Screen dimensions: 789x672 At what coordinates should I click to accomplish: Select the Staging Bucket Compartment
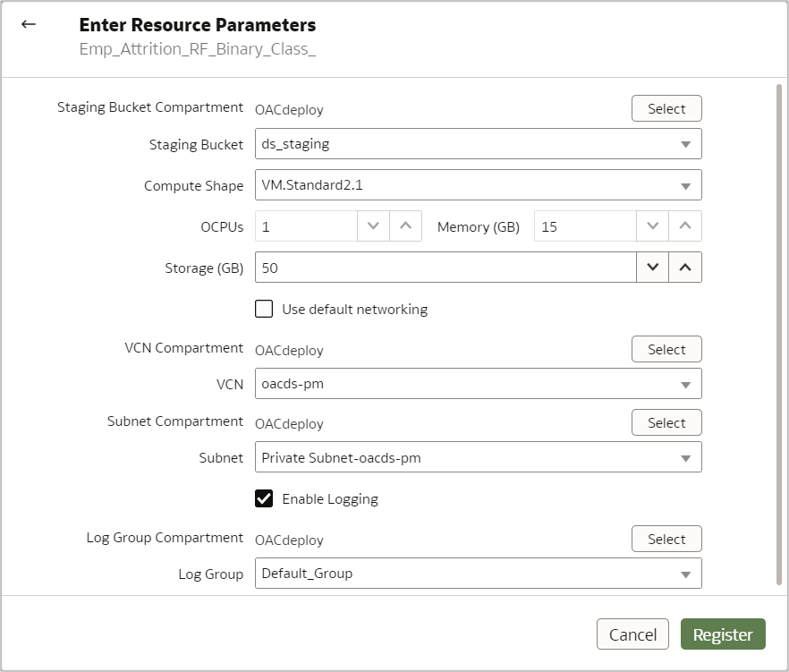coord(666,109)
